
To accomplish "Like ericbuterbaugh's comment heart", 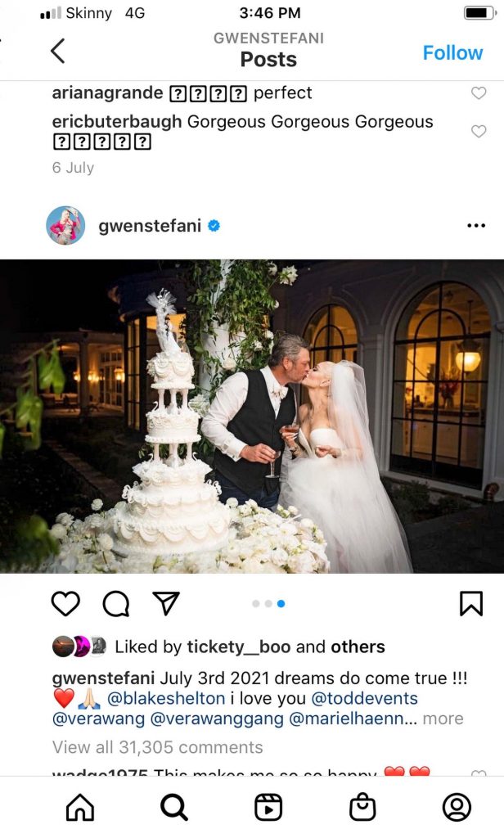I will (479, 131).
